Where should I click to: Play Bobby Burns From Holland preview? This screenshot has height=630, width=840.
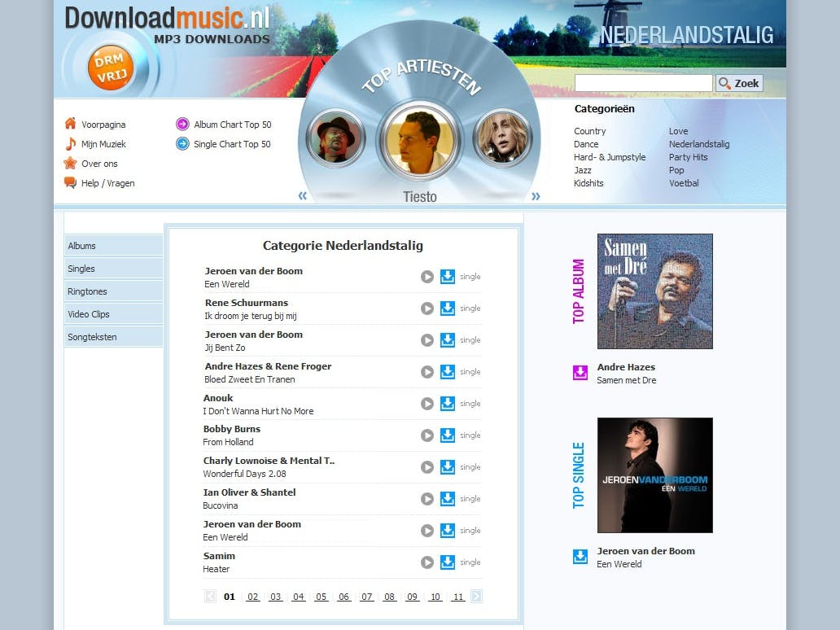427,435
